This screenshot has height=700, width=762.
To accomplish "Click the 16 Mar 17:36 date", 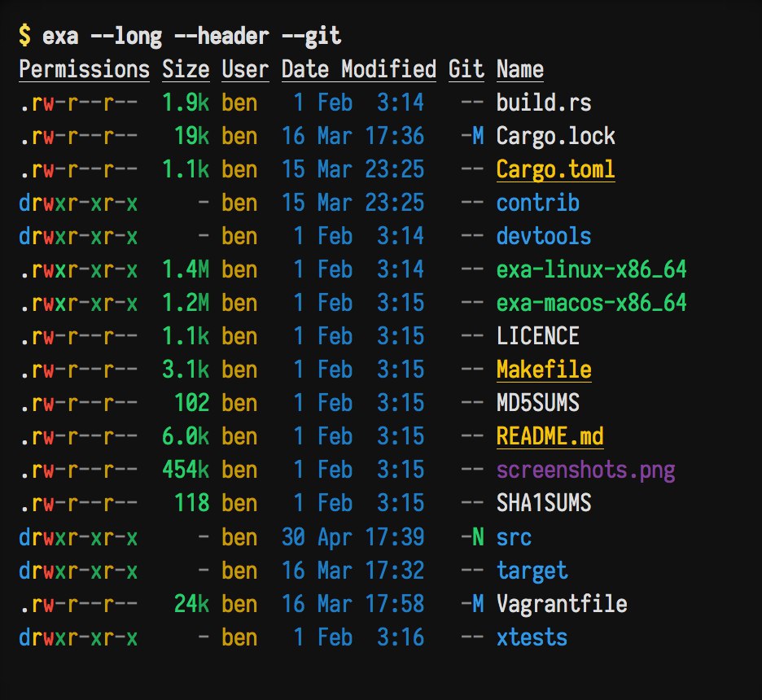I will (x=353, y=136).
